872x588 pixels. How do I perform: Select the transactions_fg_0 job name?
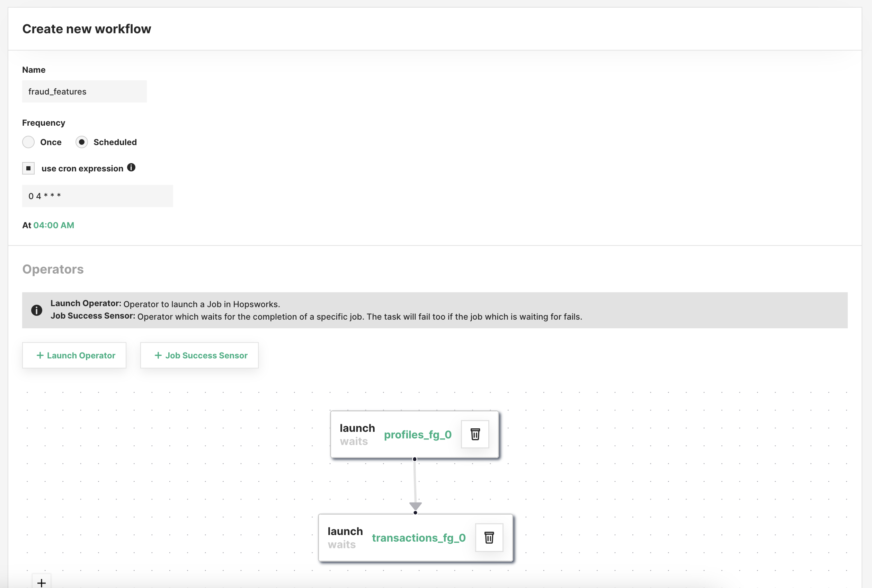(419, 538)
